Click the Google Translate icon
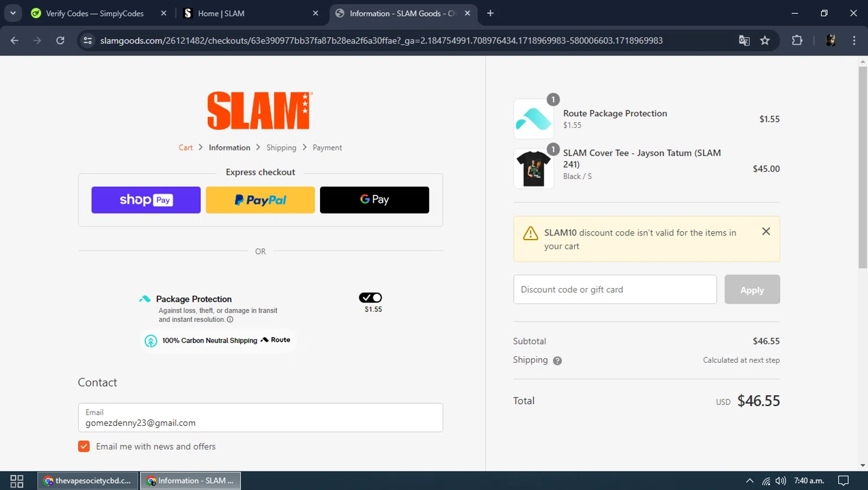 (744, 40)
